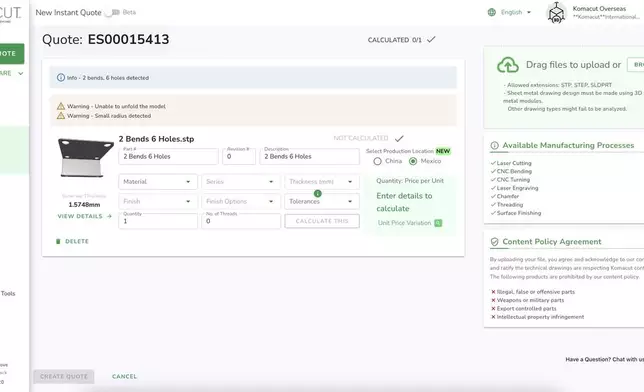Click the arrow icon next to VIEW DETAILS
Screen dimensions: 644x392
point(109,216)
